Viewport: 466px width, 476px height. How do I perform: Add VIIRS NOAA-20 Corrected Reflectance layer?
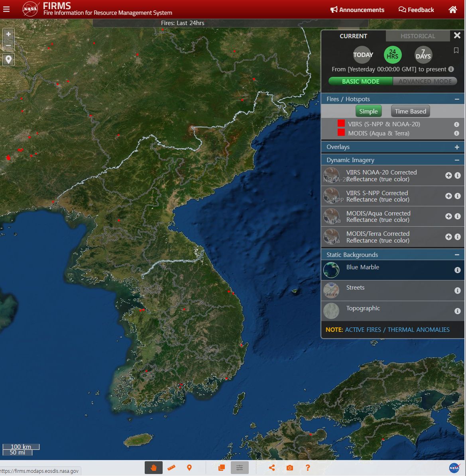coord(448,176)
